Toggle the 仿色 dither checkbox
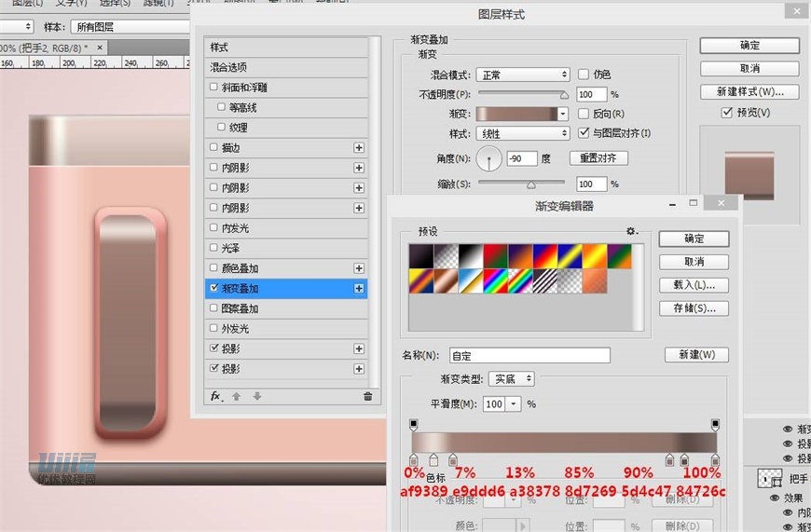 click(584, 75)
